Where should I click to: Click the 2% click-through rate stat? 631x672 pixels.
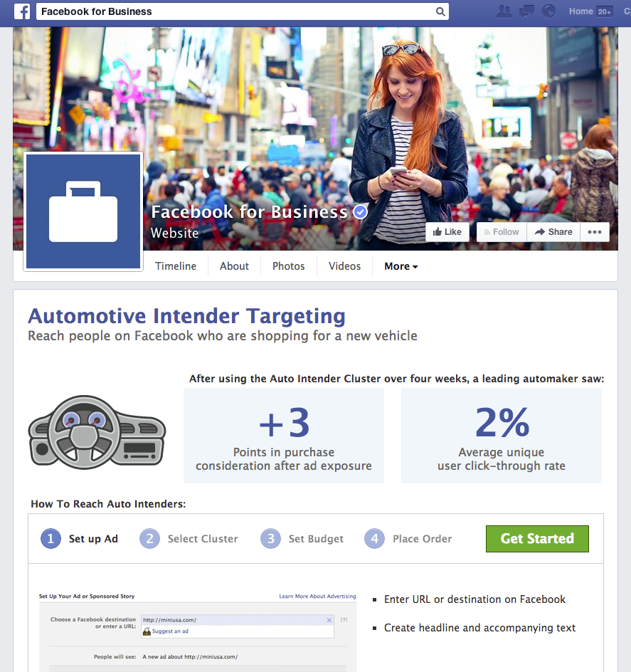502,436
